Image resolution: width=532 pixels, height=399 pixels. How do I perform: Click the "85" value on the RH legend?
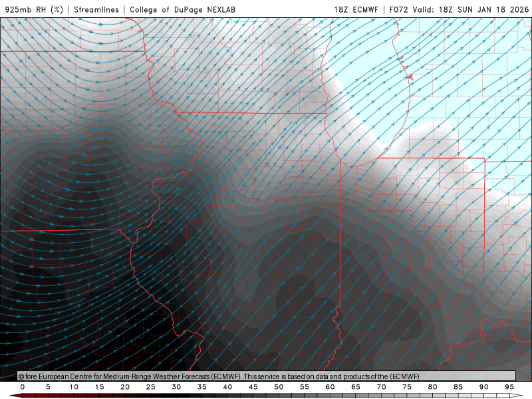click(x=458, y=387)
